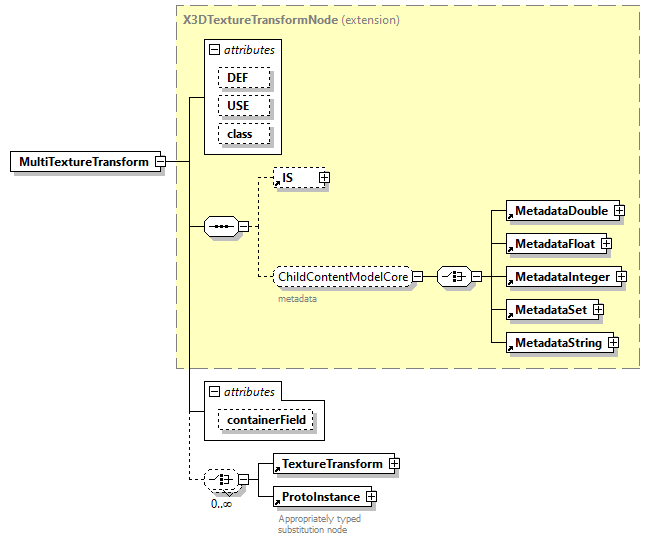653x542 pixels.
Task: Select the containerField attribute
Action: [267, 421]
